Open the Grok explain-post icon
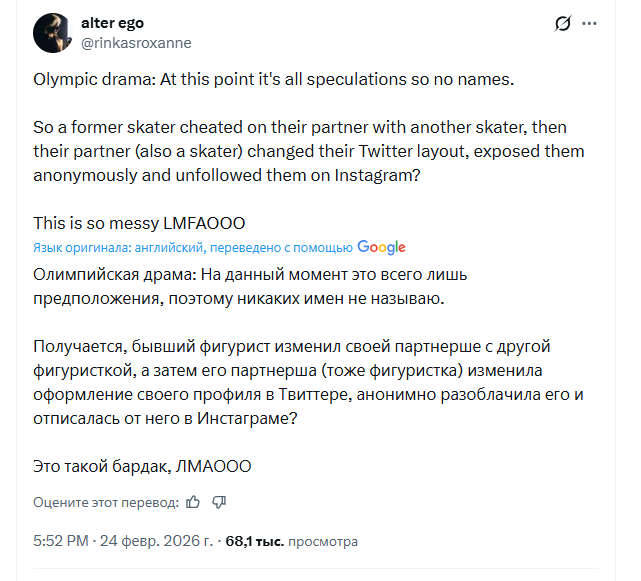Screen dimensions: 641x581 [562, 24]
